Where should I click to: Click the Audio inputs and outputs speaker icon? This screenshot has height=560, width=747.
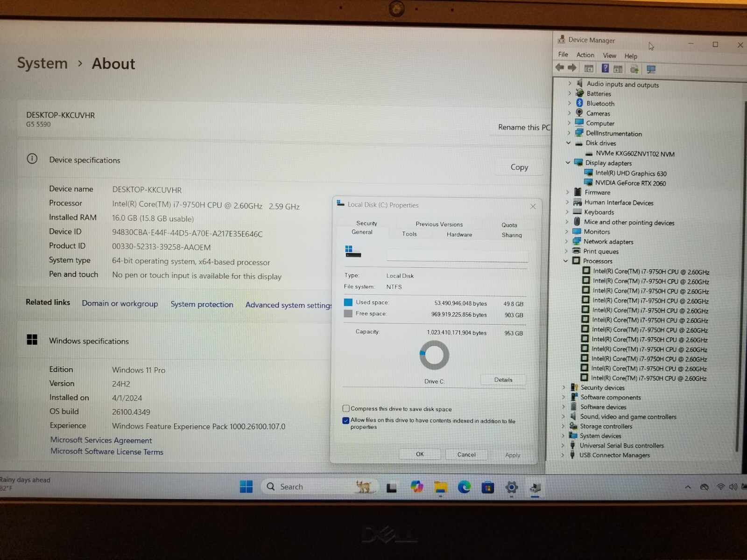coord(580,84)
